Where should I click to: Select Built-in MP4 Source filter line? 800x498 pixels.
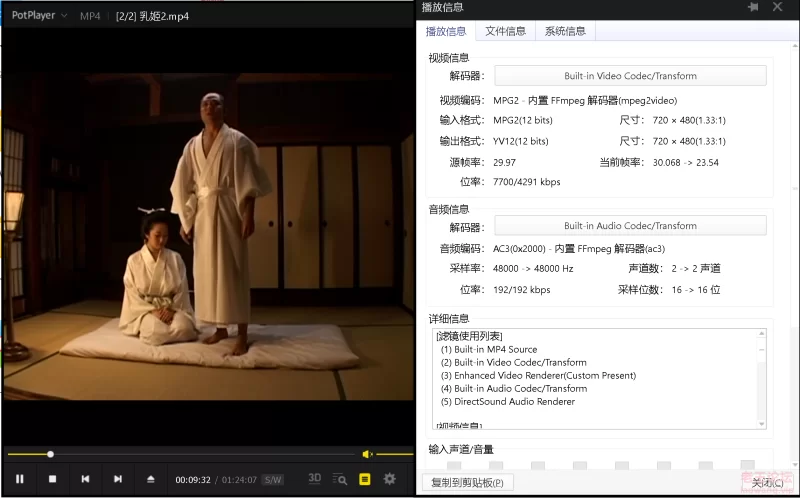(x=489, y=350)
